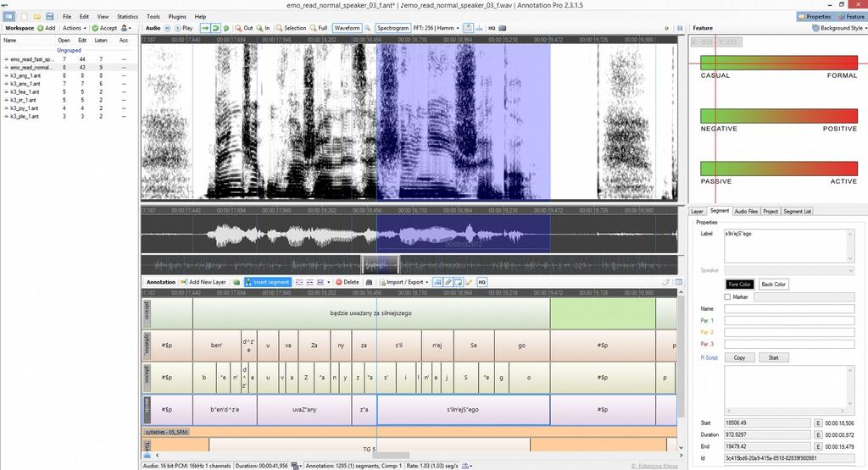Image resolution: width=868 pixels, height=470 pixels.
Task: Open the Plugins menu
Action: click(177, 17)
